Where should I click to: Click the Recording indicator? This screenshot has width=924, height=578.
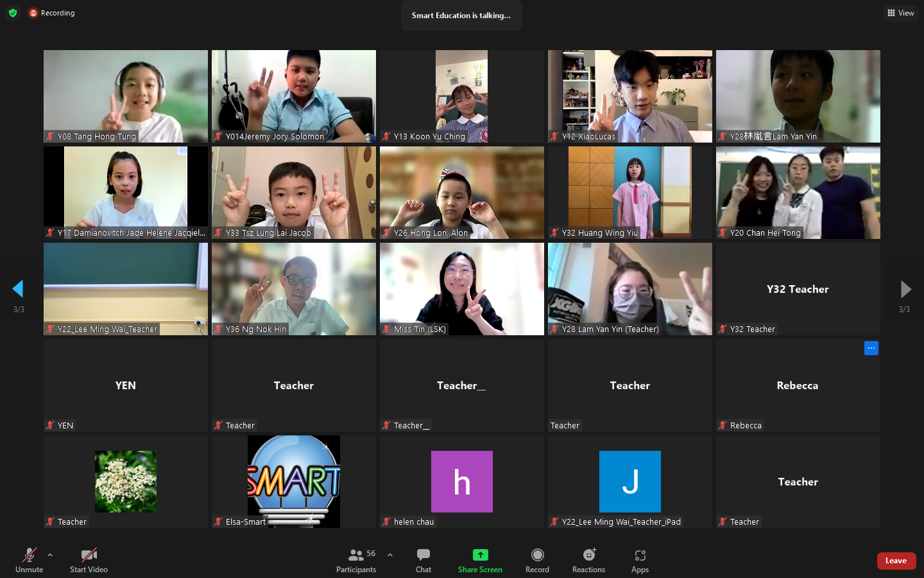52,13
